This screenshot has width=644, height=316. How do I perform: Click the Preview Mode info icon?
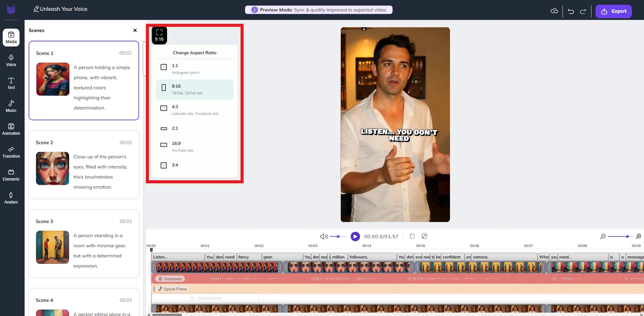pyautogui.click(x=255, y=10)
